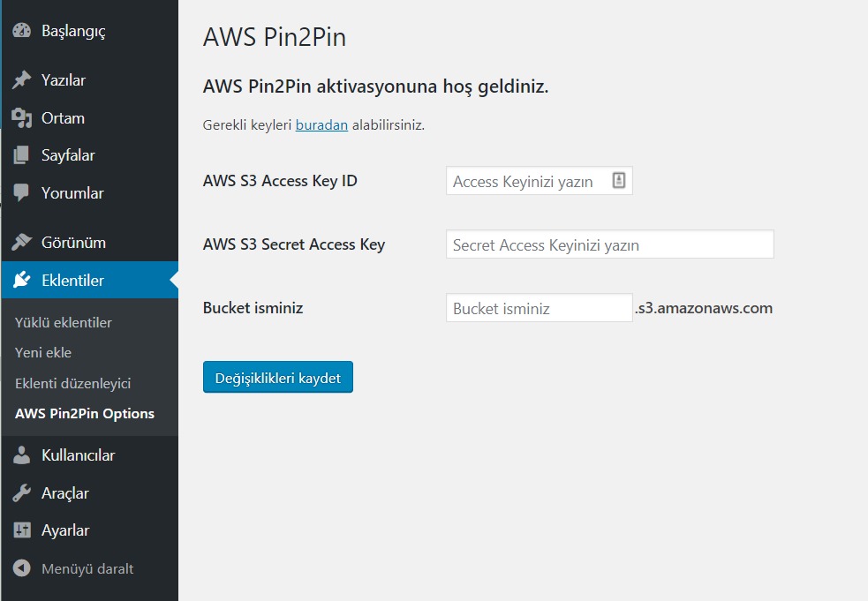Open Yüklü eklentiler submenu item
This screenshot has height=601, width=868.
63,323
